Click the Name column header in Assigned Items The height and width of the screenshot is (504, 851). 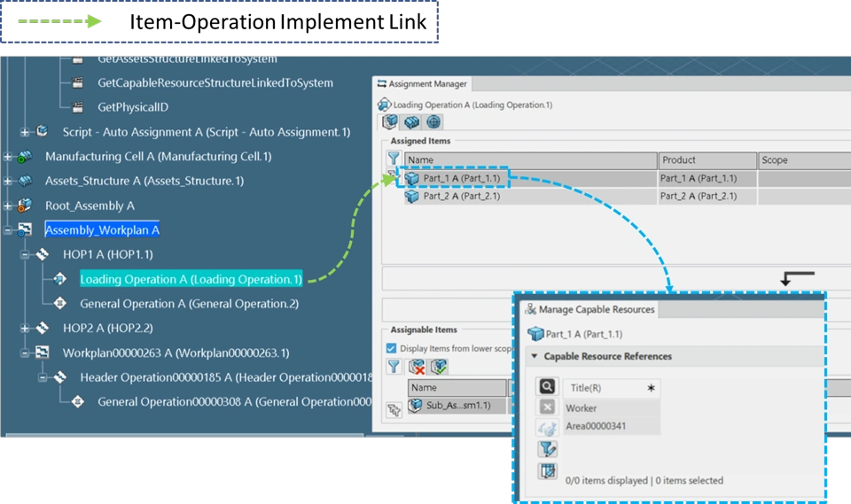pos(531,160)
